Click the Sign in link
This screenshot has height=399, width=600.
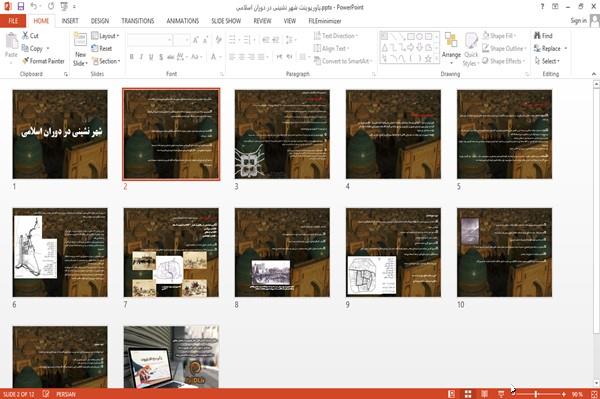578,21
